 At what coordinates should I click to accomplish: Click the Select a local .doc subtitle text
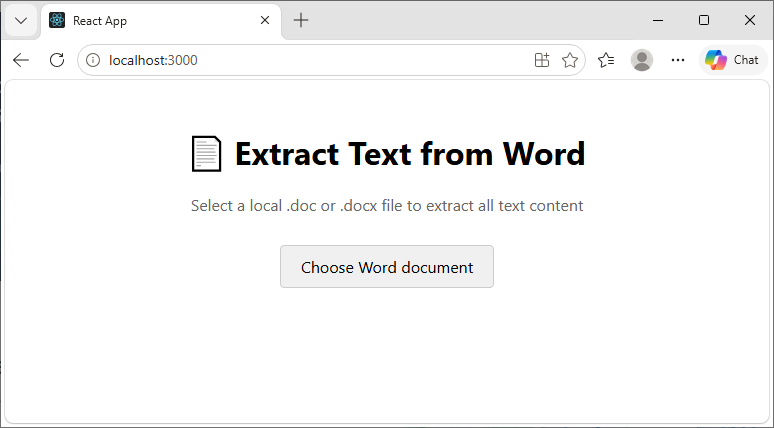pos(387,205)
